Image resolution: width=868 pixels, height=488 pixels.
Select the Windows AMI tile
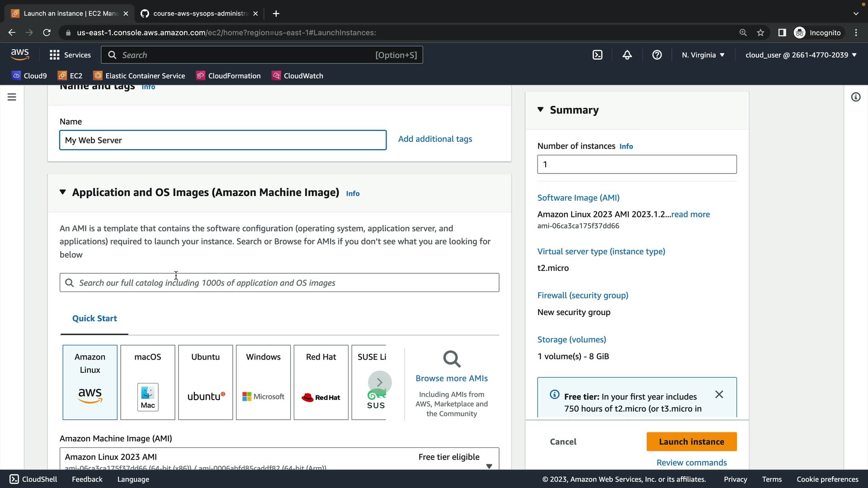pyautogui.click(x=263, y=382)
